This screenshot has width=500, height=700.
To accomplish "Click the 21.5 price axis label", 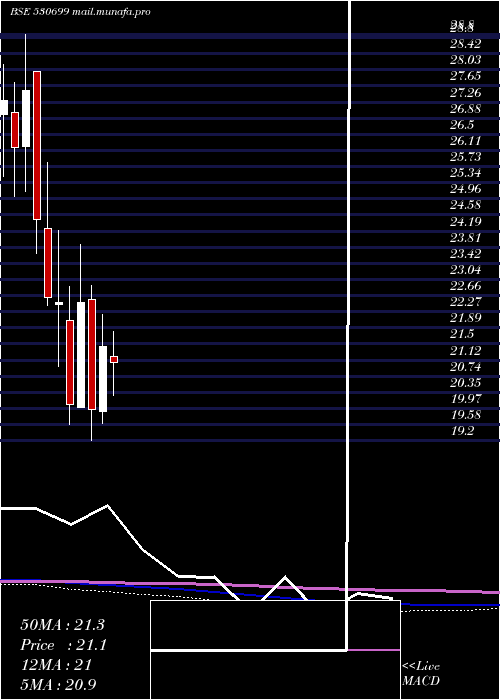I will 462,334.
